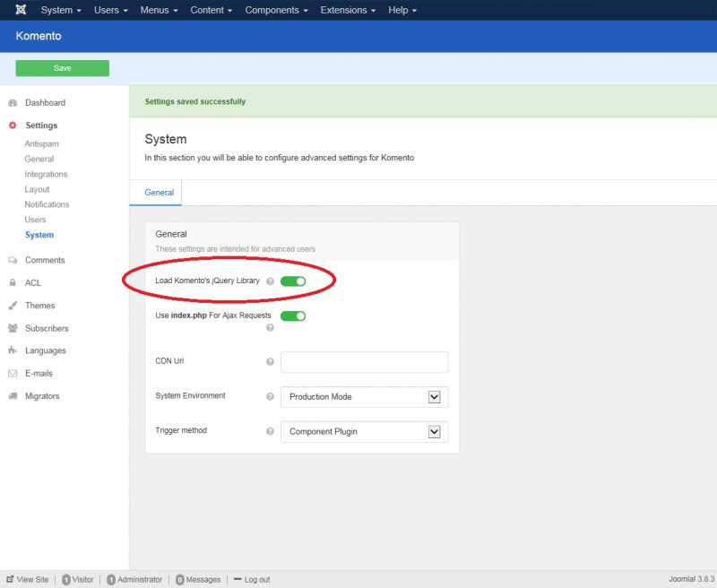Viewport: 717px width, 588px height.
Task: Click the Log out link
Action: coord(257,580)
